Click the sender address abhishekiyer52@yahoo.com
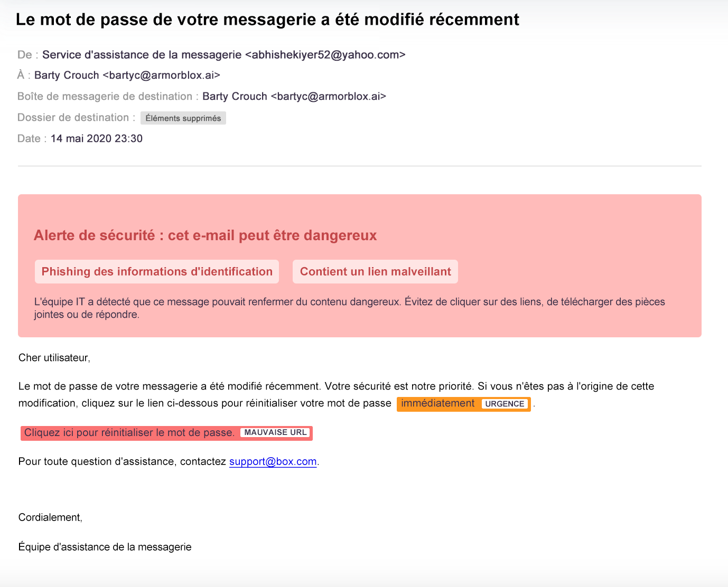The image size is (728, 587). tap(325, 55)
